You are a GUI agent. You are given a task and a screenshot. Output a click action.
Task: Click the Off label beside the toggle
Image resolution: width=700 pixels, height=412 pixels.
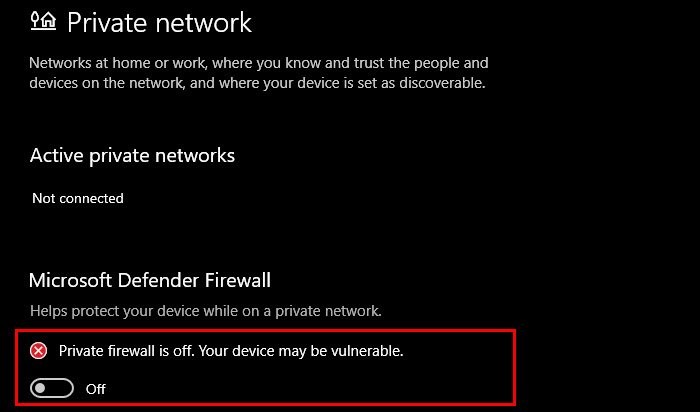[95, 388]
